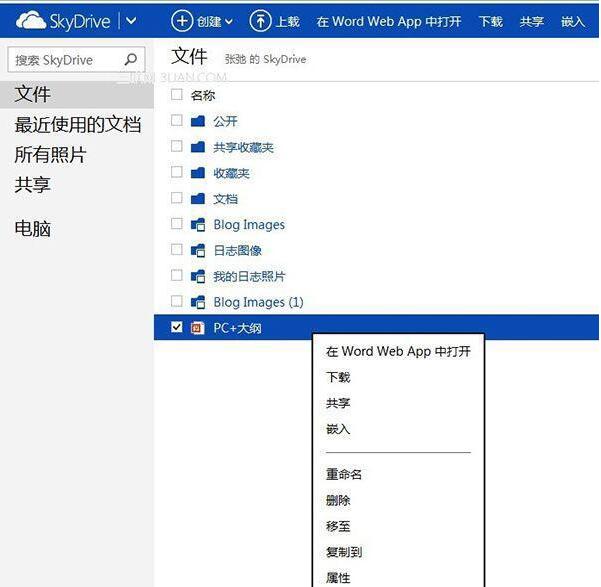Click the PC+大纲 document icon
Viewport: 601px width, 587px height.
pyautogui.click(x=197, y=328)
